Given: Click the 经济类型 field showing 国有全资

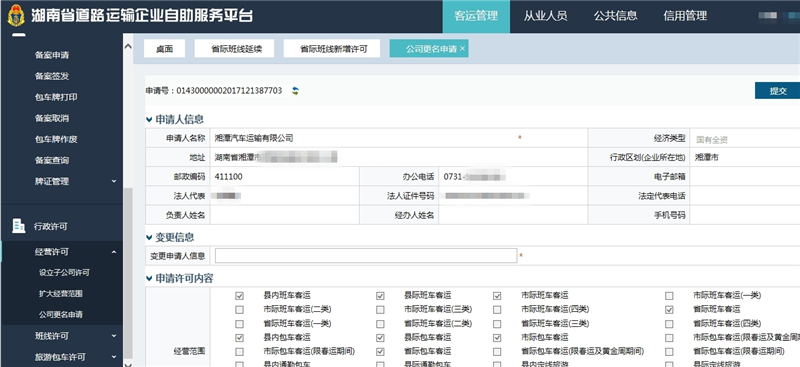Looking at the screenshot, I should (x=745, y=138).
